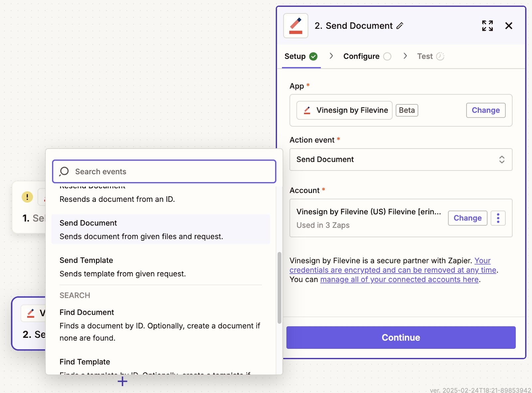532x393 pixels.
Task: Click the events list scrollbar
Action: [x=280, y=288]
